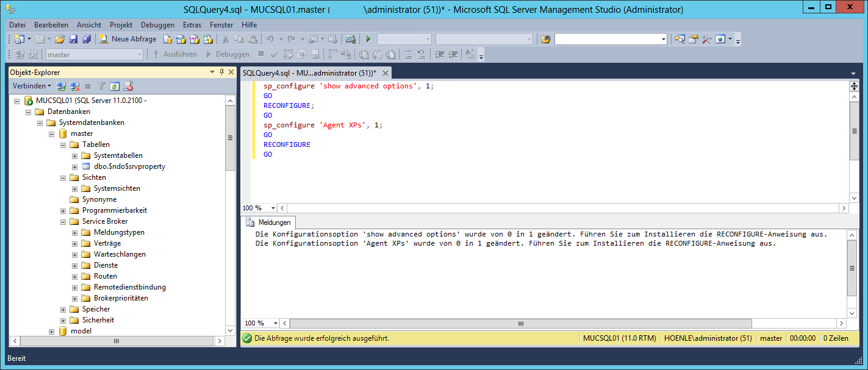Image resolution: width=868 pixels, height=370 pixels.
Task: Open the Ansicht menu
Action: coord(89,25)
